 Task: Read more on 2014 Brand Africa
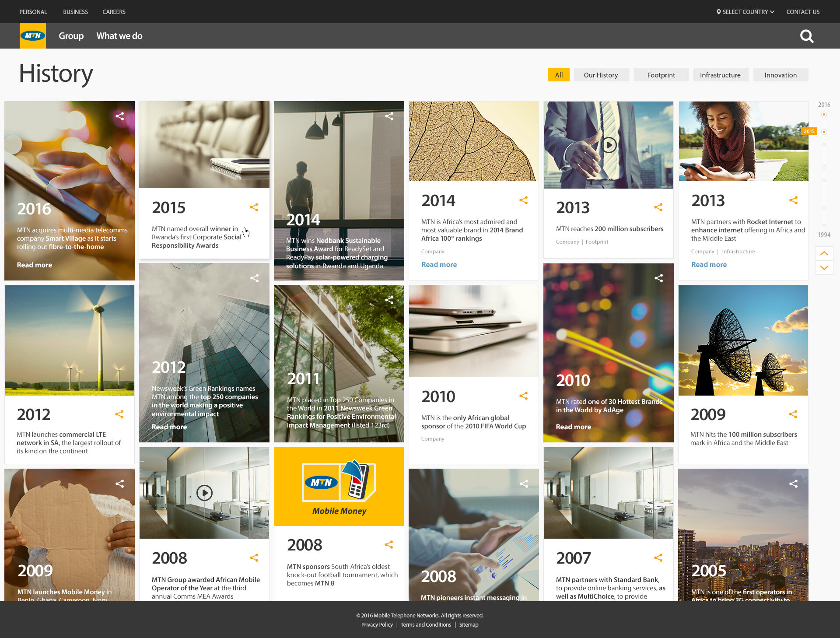tap(439, 265)
